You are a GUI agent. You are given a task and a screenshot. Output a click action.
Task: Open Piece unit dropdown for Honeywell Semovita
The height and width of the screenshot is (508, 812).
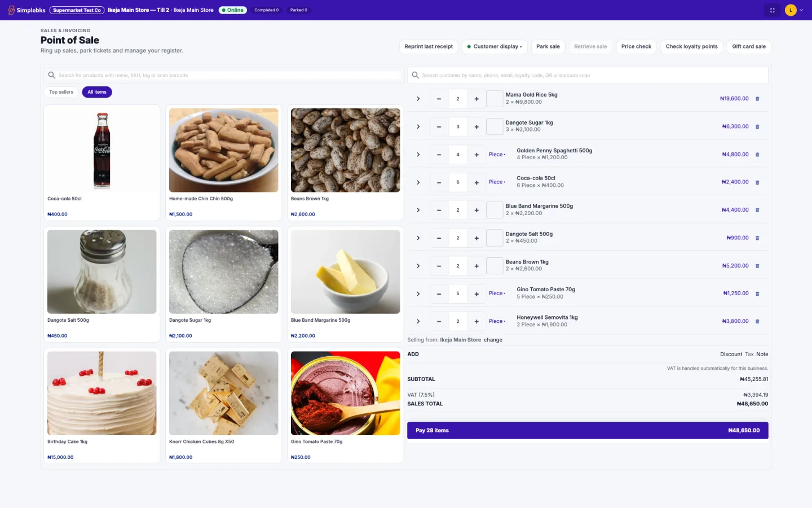pyautogui.click(x=497, y=321)
